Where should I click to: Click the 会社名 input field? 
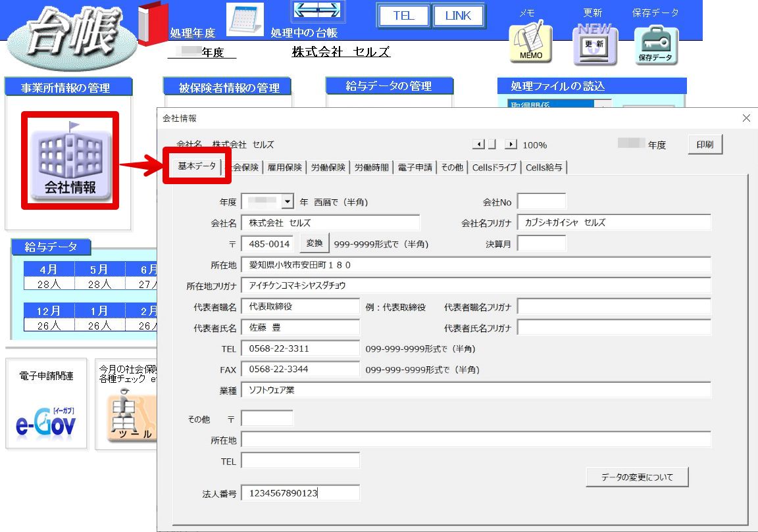pyautogui.click(x=331, y=223)
